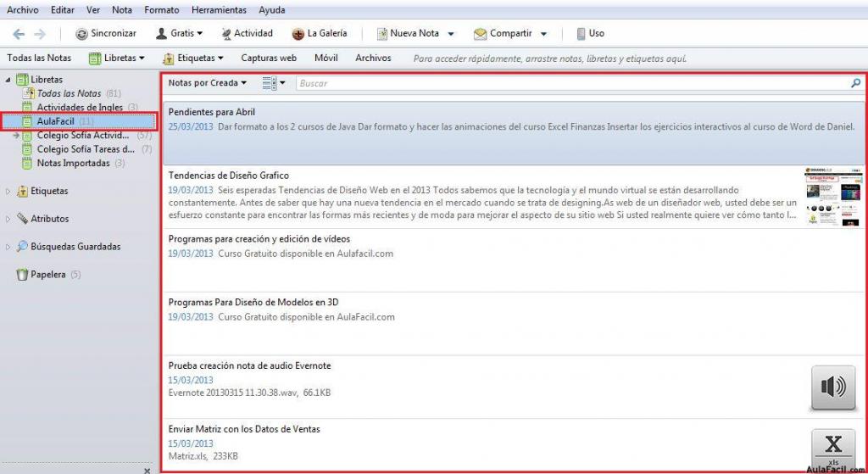The width and height of the screenshot is (868, 474).
Task: Open the Herramientas menu
Action: point(219,10)
